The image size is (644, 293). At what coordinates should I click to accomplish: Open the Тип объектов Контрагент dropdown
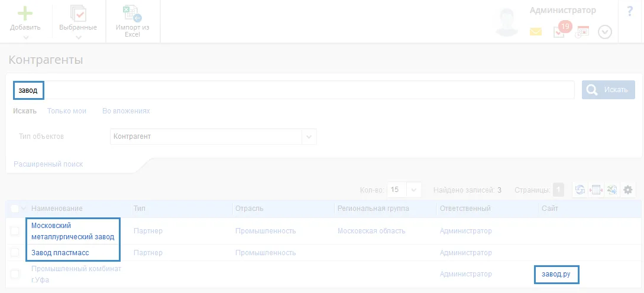213,136
